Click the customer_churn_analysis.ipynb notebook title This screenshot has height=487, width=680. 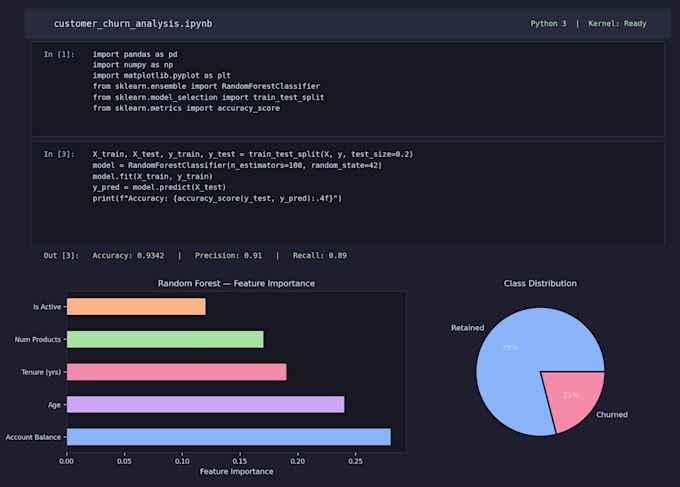coord(133,24)
